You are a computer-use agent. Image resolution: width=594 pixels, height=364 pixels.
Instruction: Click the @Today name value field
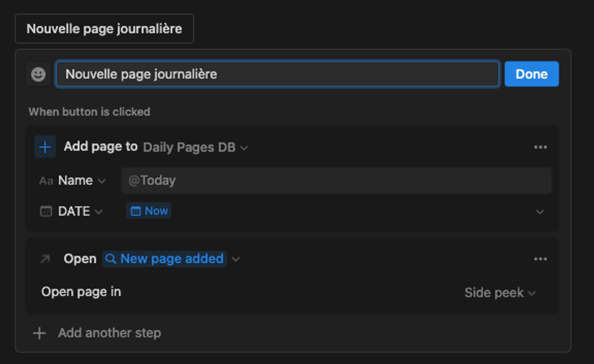point(336,181)
